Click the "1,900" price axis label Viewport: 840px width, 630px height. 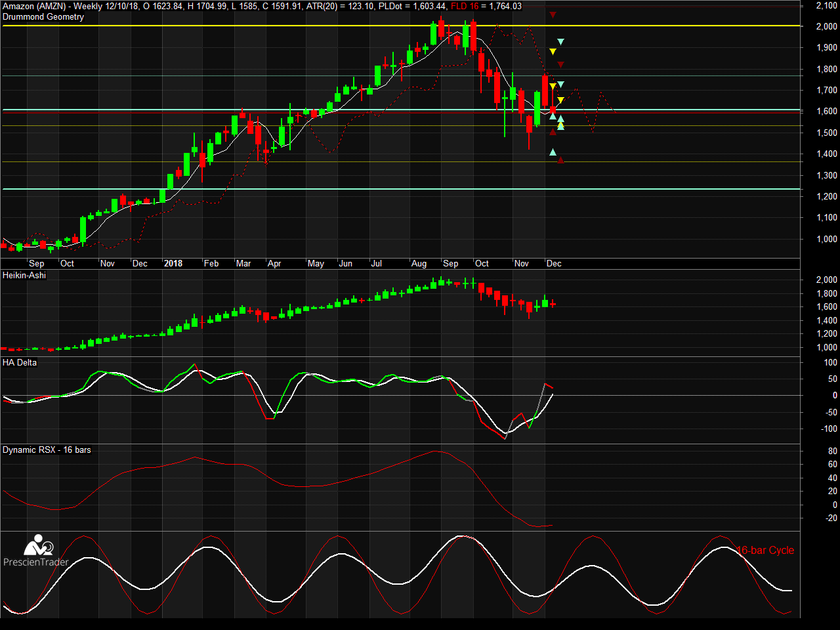[x=827, y=48]
